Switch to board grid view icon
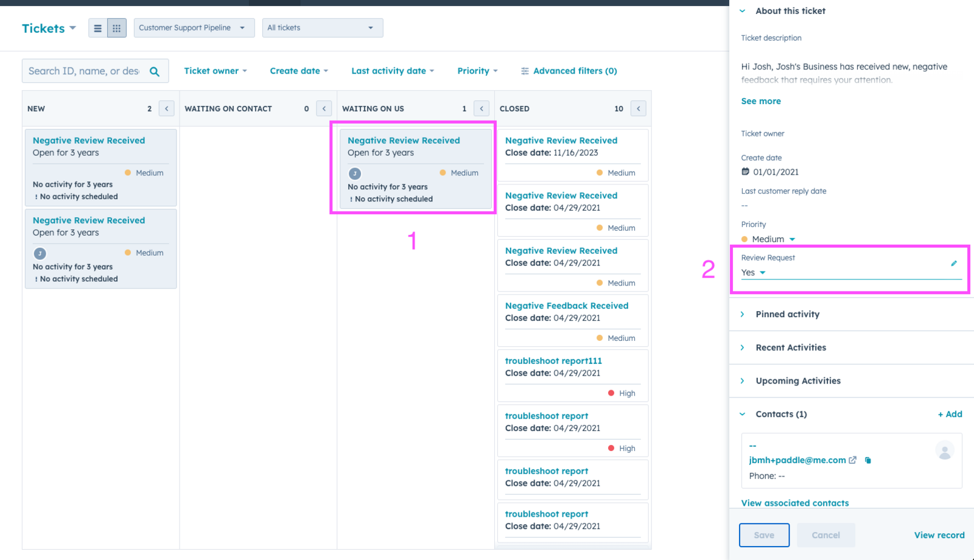Viewport: 974px width, 560px height. click(117, 28)
